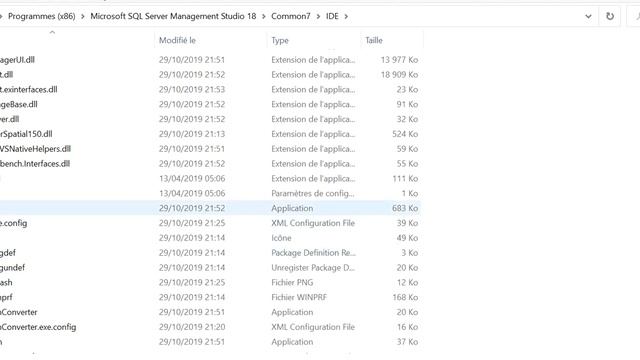Select the file ending e.config
The height and width of the screenshot is (360, 640).
13,223
